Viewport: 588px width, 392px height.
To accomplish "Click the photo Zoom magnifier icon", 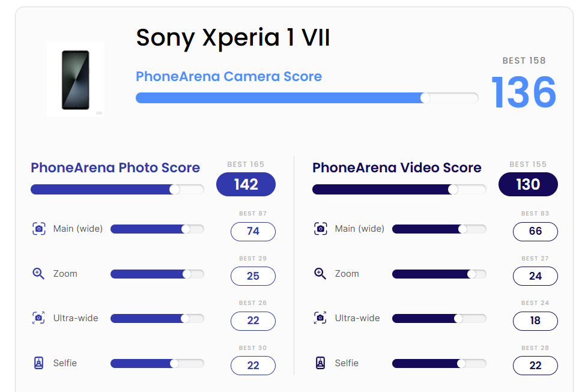I will point(38,274).
